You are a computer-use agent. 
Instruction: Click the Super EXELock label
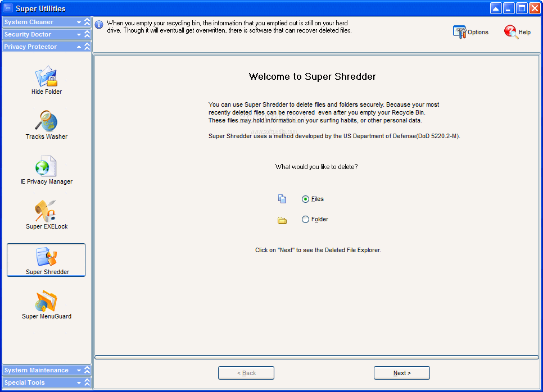(47, 227)
